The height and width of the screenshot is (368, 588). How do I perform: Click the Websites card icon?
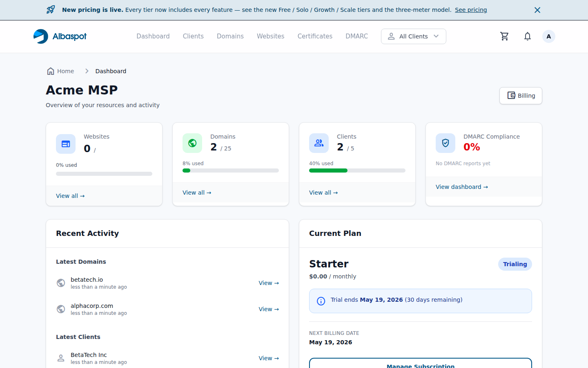point(66,144)
